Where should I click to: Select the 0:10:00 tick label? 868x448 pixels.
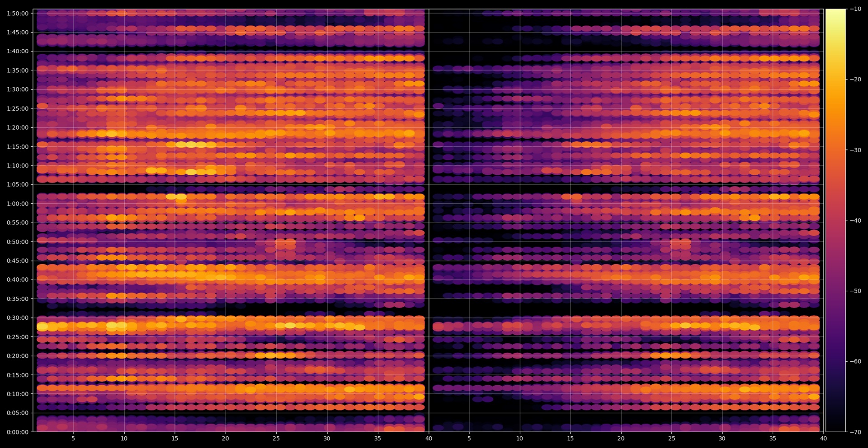[18, 394]
